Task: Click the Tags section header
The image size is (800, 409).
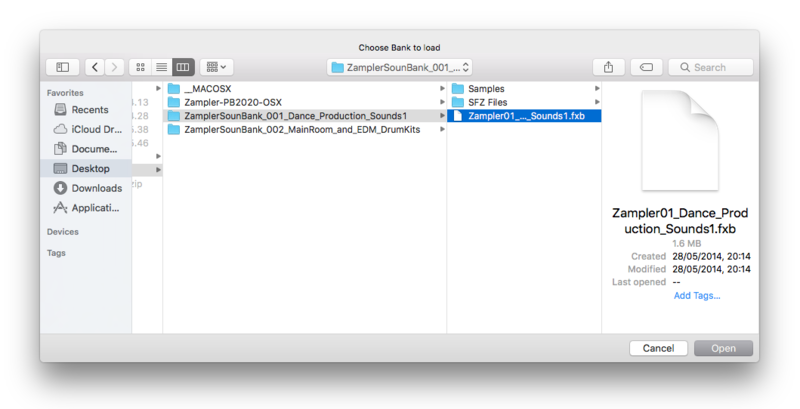Action: [x=56, y=253]
